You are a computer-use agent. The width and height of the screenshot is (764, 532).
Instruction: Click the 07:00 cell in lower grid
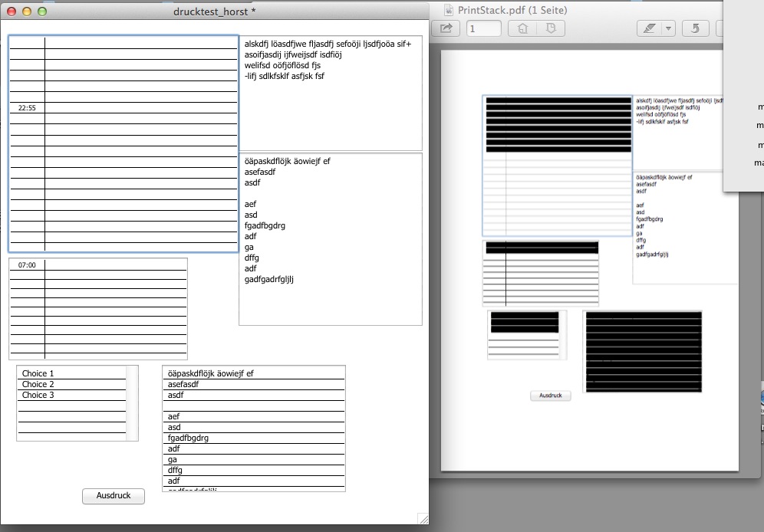[x=27, y=265]
